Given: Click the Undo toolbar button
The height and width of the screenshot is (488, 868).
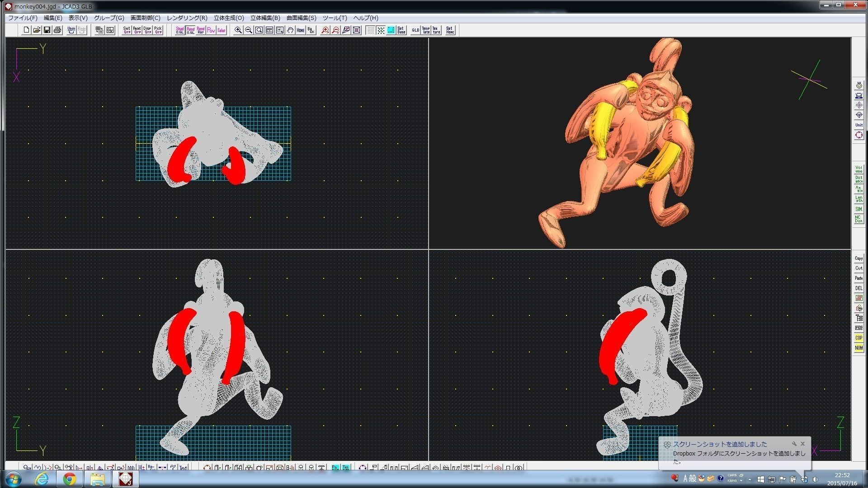Looking at the screenshot, I should pyautogui.click(x=71, y=30).
